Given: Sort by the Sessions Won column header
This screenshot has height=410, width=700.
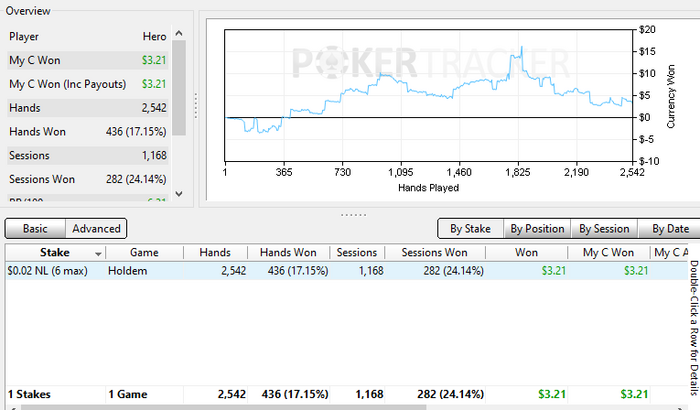Looking at the screenshot, I should [x=434, y=252].
